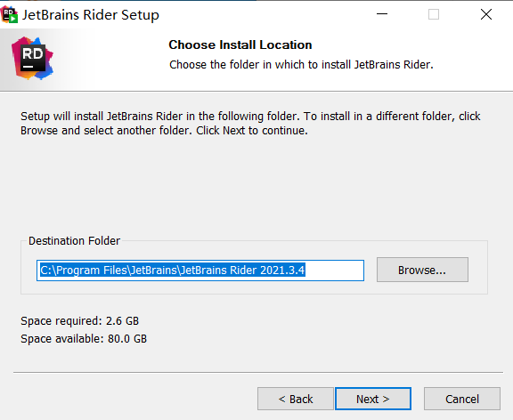Cancel the Rider setup
Screen dimensions: 513x420
click(462, 399)
